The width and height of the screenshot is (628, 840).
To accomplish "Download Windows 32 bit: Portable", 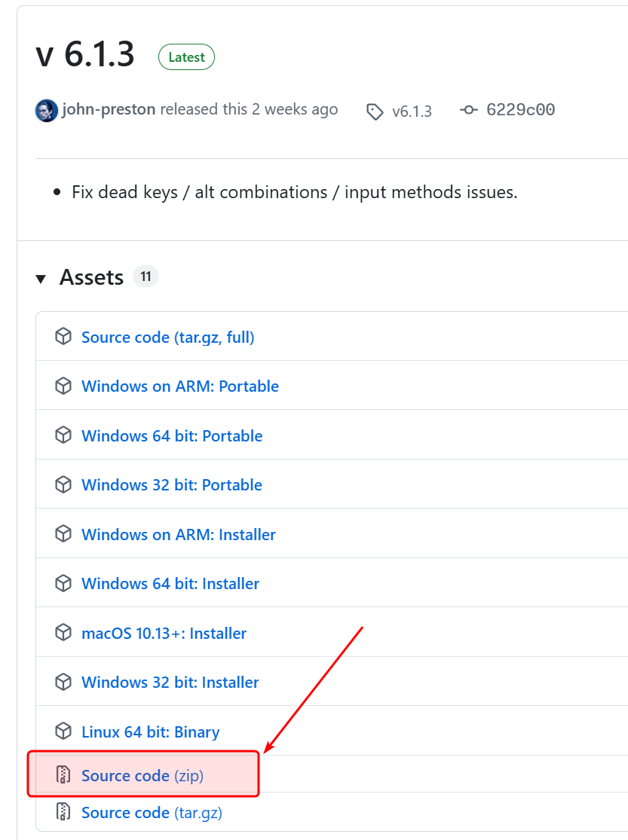I will 172,484.
